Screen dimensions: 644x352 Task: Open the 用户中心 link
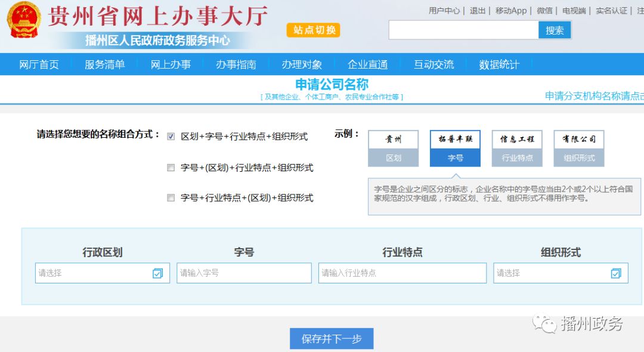pos(444,11)
